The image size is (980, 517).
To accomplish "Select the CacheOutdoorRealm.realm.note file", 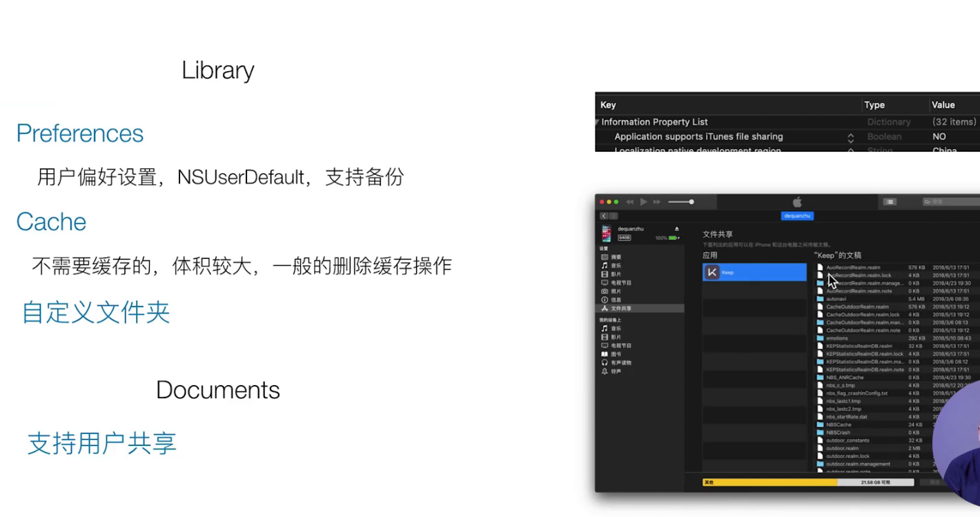I will click(863, 330).
